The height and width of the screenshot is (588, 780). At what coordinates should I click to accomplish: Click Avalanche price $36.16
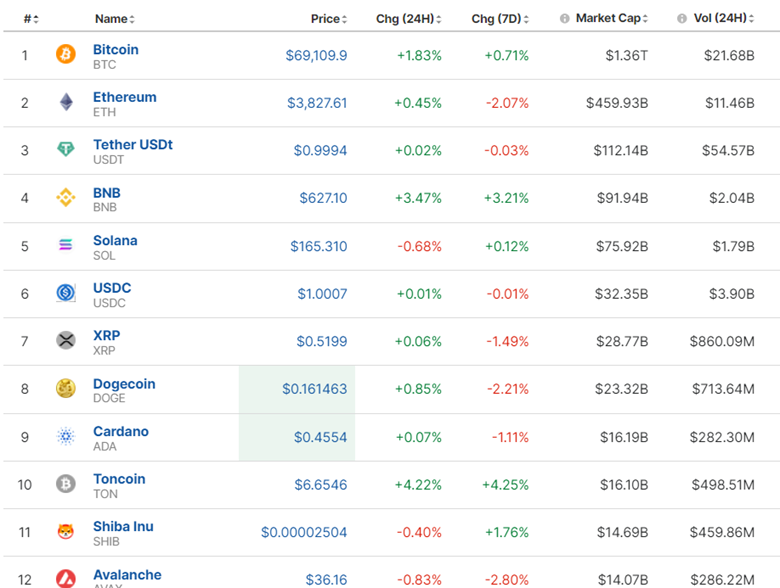point(326,580)
